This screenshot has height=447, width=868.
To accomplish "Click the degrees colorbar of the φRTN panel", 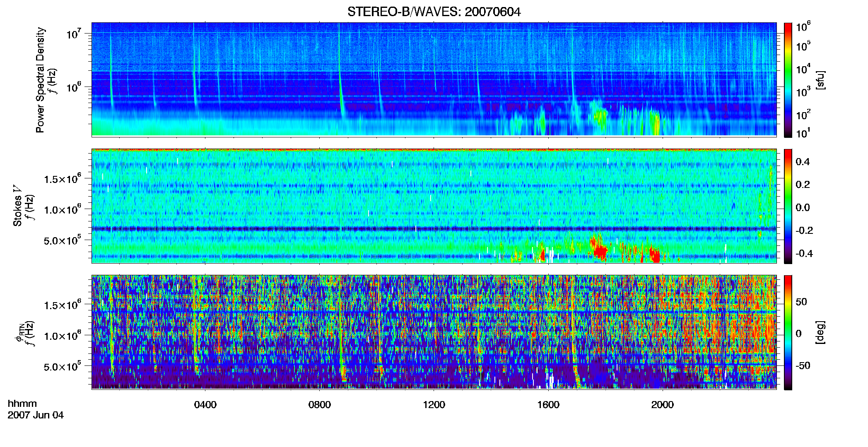I will [x=788, y=332].
